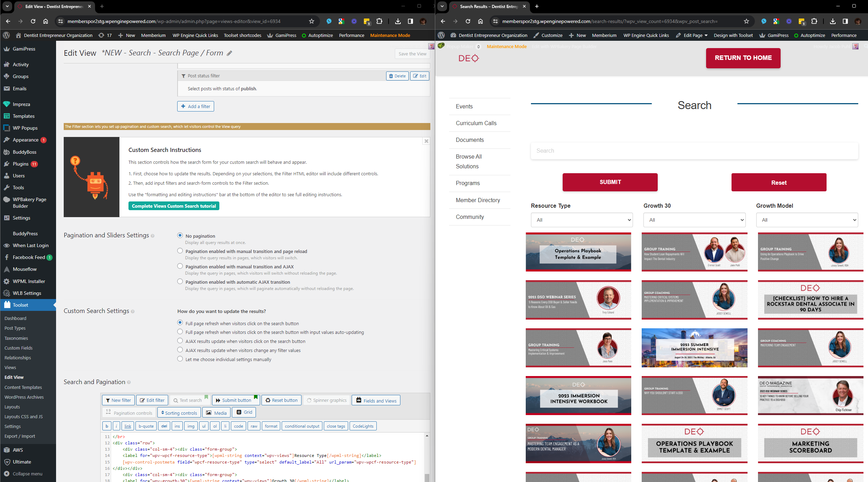Bookmark the Edit View page with star icon

[x=312, y=21]
